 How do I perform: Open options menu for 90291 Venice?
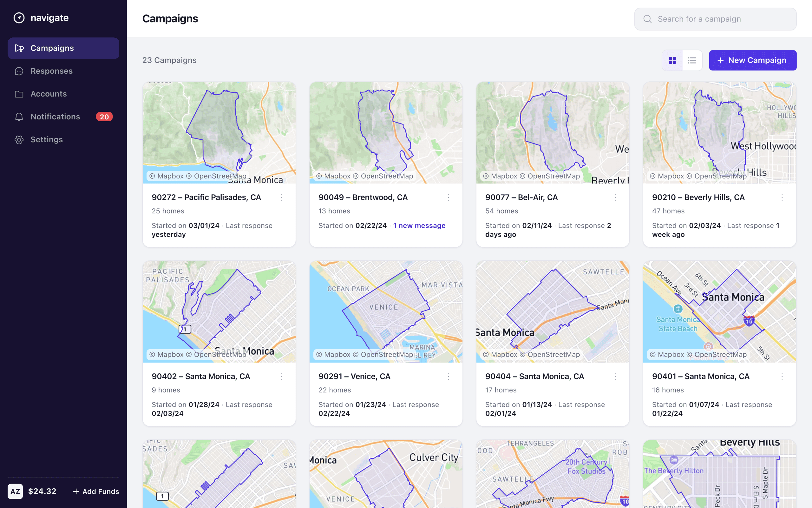[448, 377]
